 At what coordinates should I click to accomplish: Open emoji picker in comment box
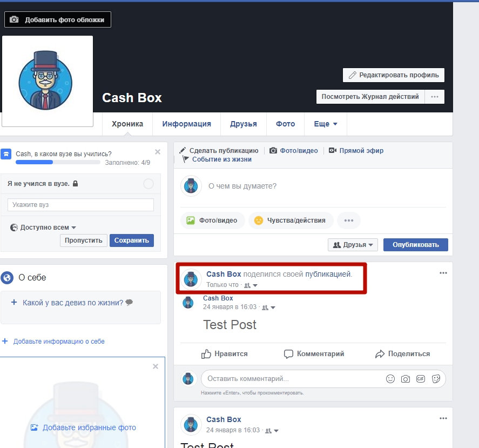(x=390, y=379)
